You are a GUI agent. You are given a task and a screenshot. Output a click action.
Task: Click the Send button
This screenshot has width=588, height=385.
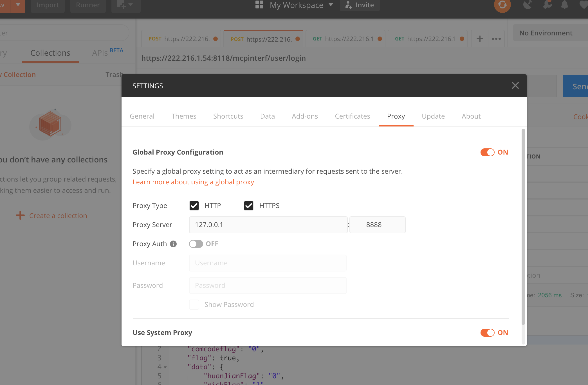pyautogui.click(x=575, y=86)
